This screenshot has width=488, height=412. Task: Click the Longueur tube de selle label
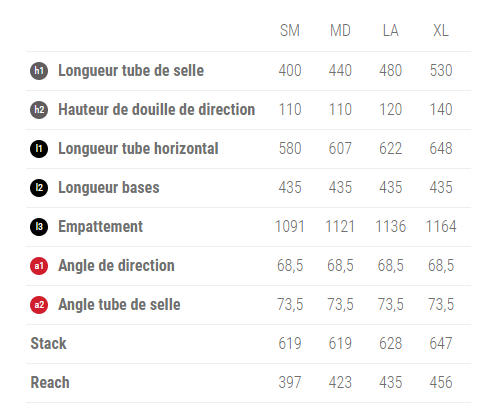131,71
